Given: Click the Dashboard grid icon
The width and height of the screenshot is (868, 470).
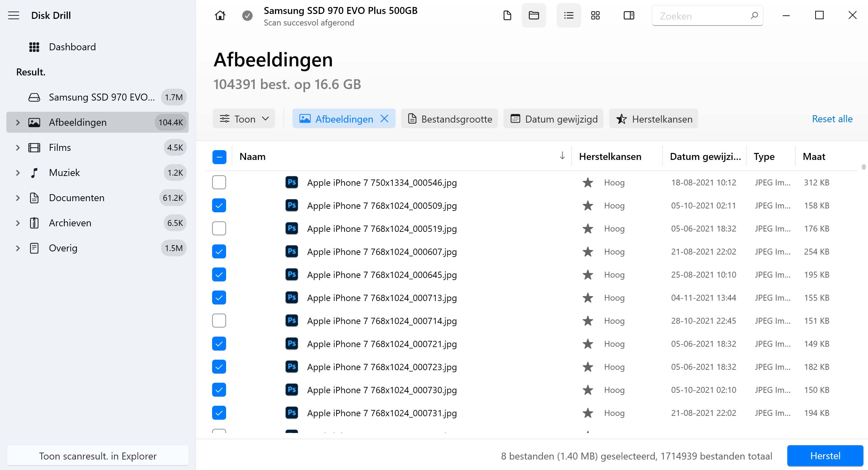Looking at the screenshot, I should [34, 47].
